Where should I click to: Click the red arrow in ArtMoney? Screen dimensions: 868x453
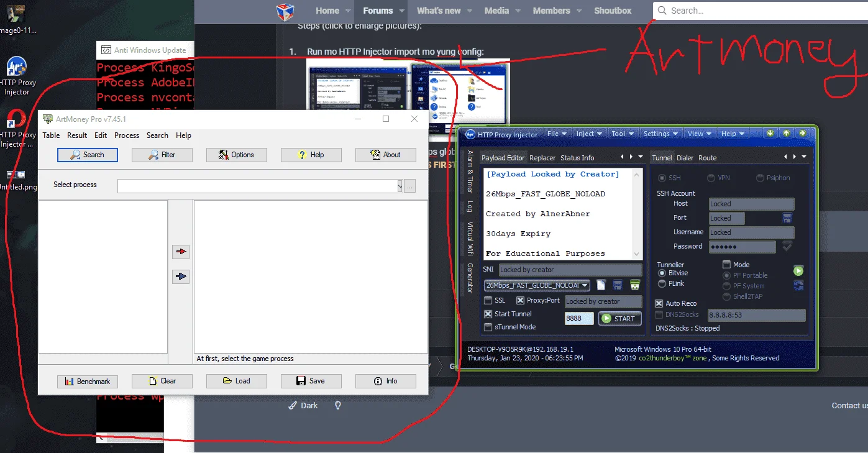point(181,252)
